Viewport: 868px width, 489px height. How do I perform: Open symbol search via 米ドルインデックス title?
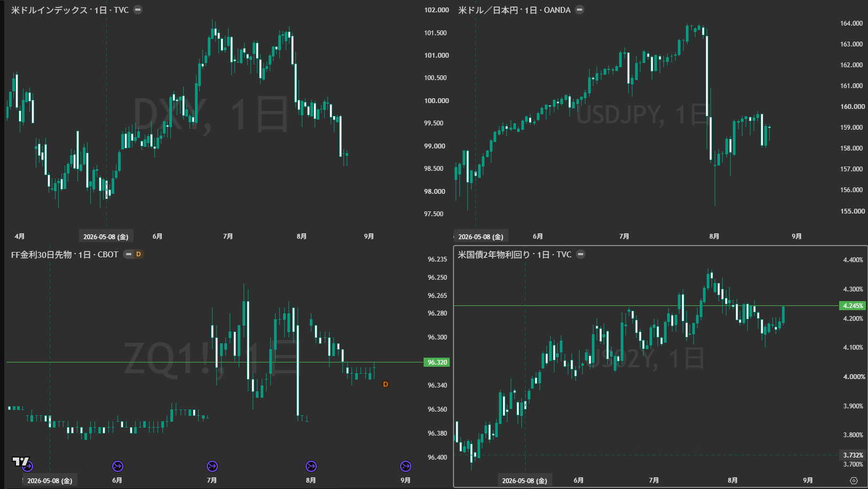click(49, 10)
